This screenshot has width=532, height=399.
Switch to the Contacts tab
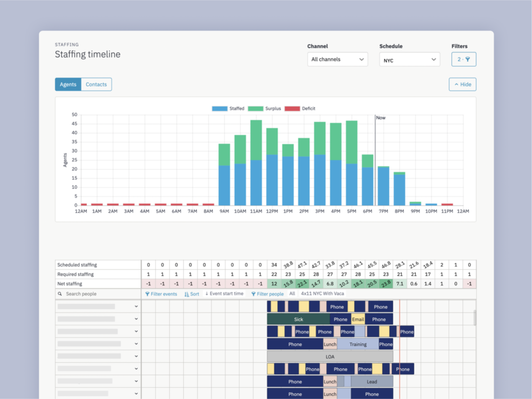pos(96,84)
